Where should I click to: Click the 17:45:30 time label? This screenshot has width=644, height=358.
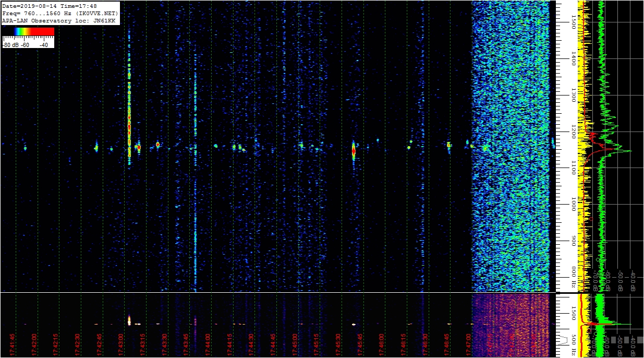click(x=338, y=345)
